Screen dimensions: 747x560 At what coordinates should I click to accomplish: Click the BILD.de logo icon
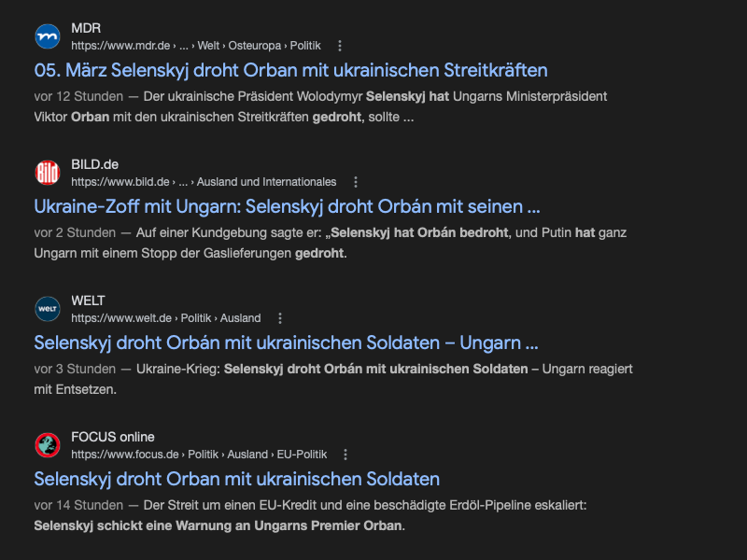(47, 173)
